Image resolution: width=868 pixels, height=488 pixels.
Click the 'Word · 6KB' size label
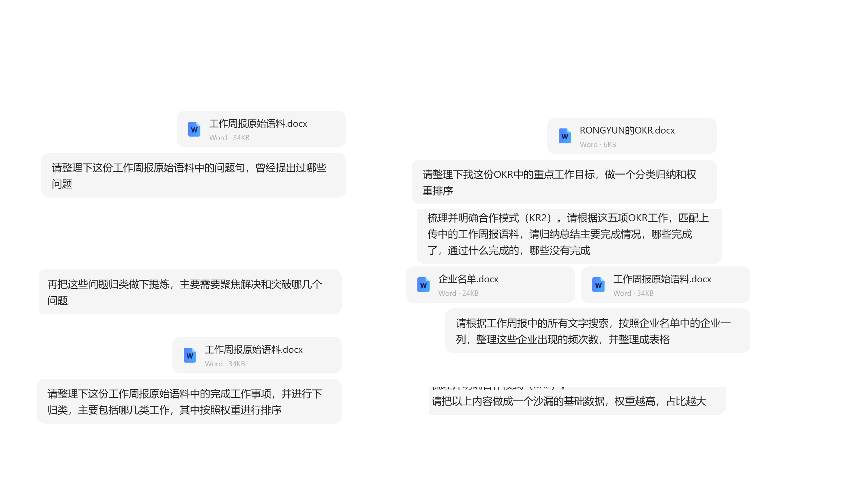click(x=597, y=144)
